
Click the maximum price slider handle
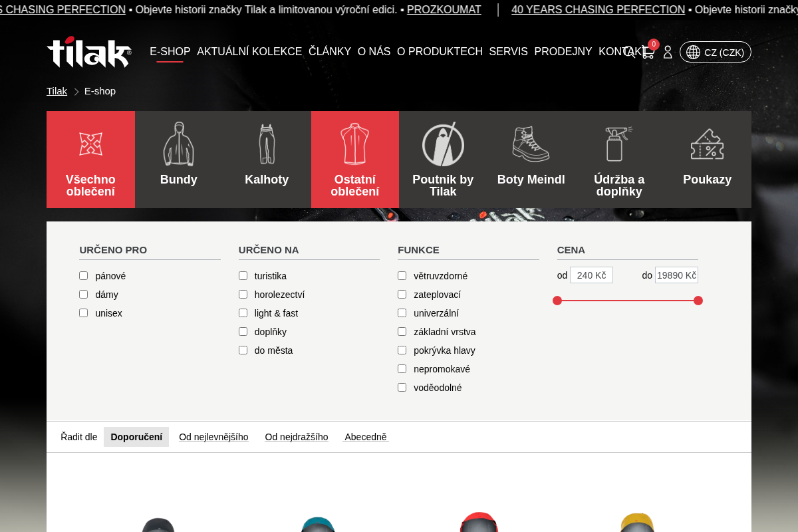(x=698, y=301)
